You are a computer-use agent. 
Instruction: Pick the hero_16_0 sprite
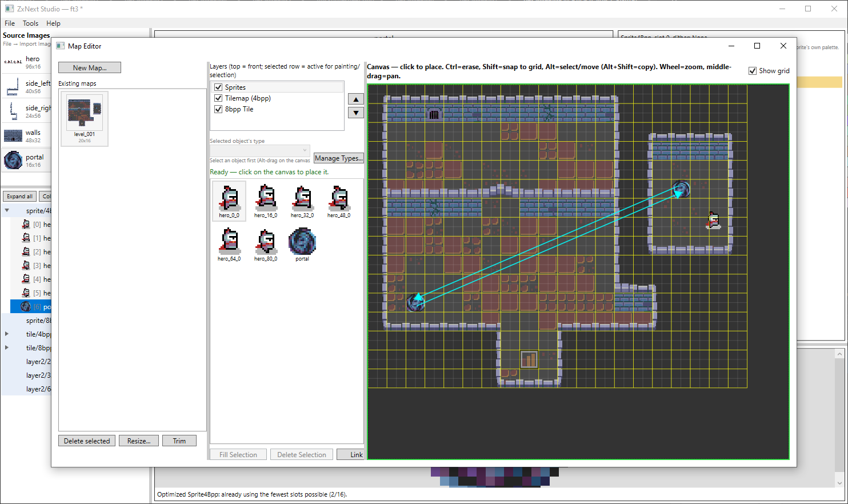coord(266,201)
